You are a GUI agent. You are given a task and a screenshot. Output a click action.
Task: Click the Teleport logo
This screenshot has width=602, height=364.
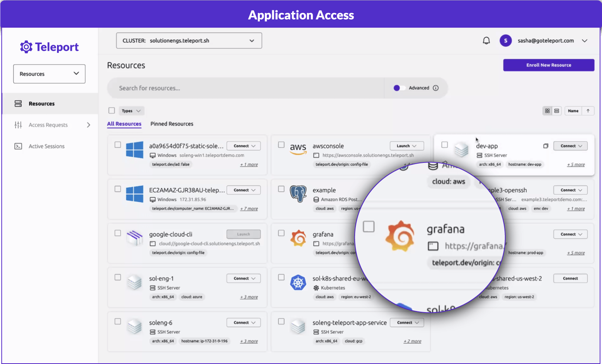click(49, 47)
